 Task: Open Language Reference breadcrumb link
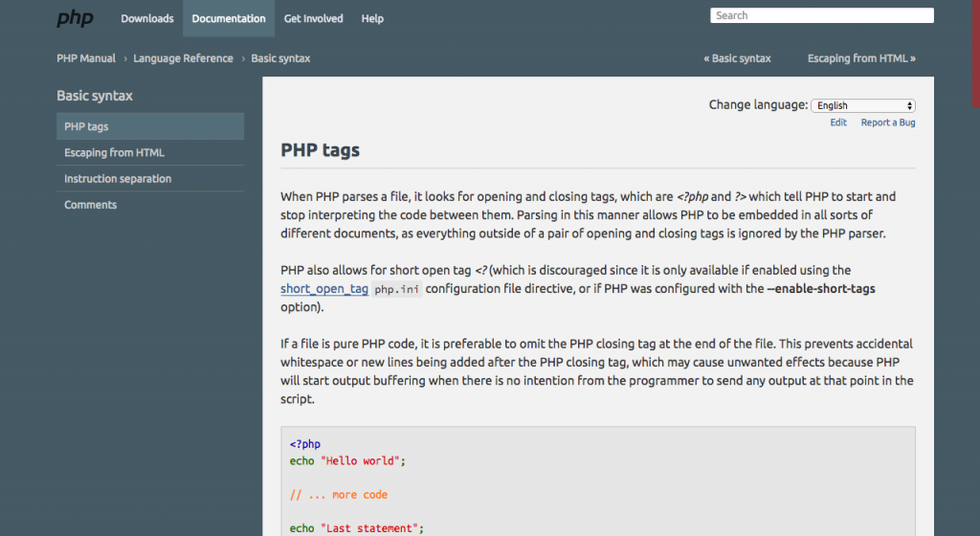click(x=183, y=58)
